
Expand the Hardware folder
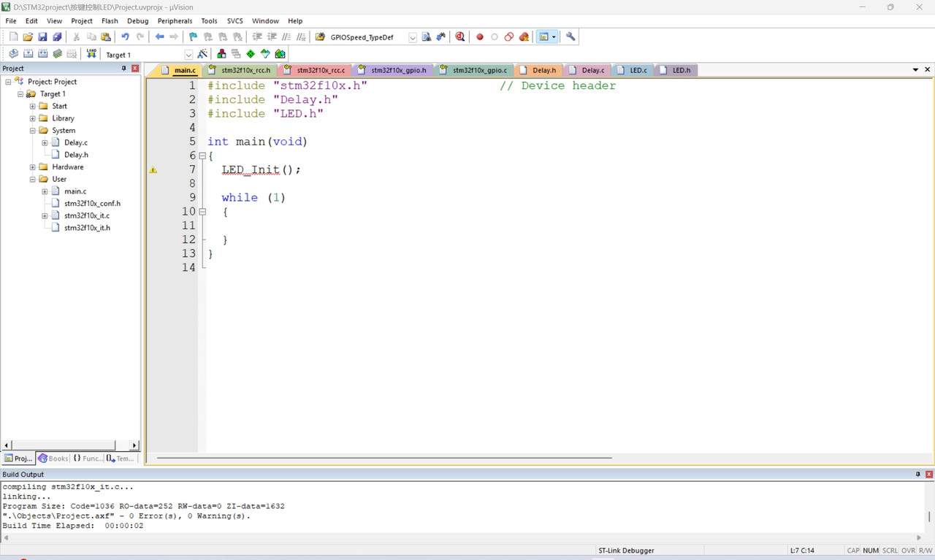tap(32, 167)
